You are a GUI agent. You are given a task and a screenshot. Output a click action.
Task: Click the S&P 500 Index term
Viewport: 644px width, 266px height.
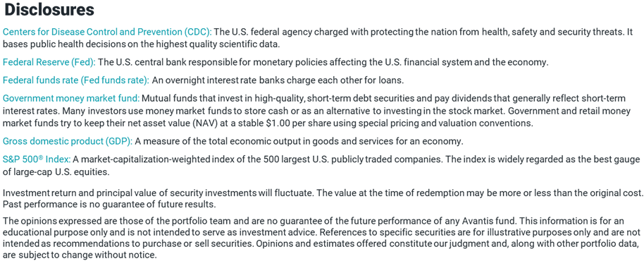[37, 159]
